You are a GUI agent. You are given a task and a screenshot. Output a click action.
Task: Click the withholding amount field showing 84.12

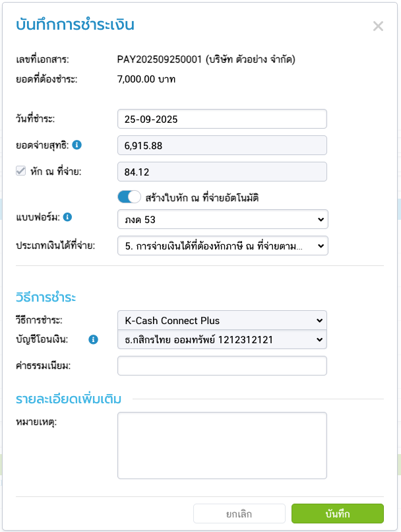click(x=222, y=172)
